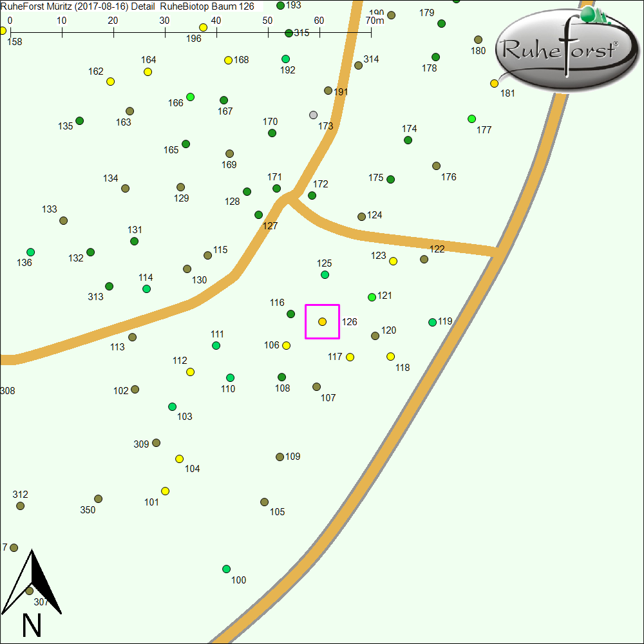Select tree marker 100 near the bottom
Screen dimensions: 644x644
pyautogui.click(x=226, y=569)
